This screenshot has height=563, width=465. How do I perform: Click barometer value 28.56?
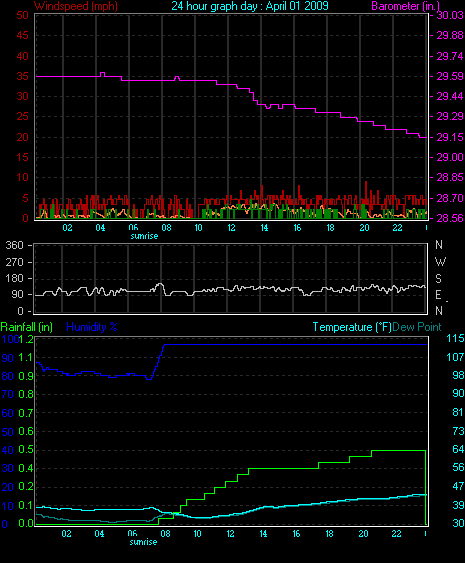tap(450, 218)
